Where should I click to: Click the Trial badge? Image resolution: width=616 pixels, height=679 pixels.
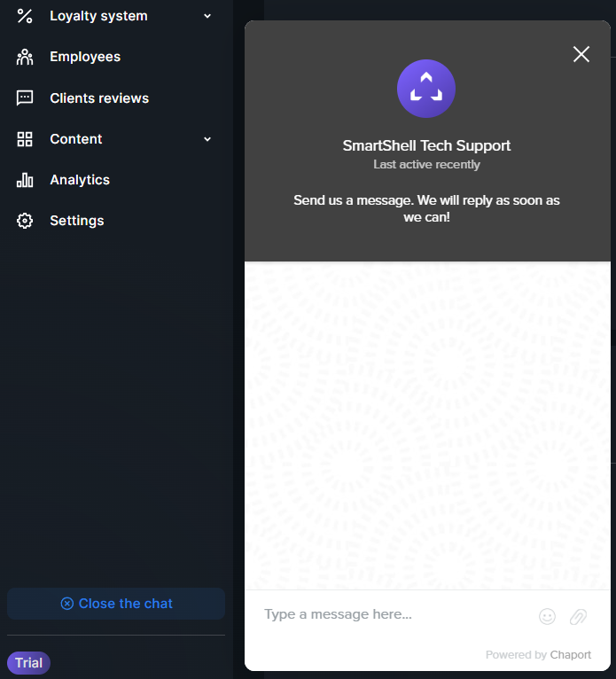28,663
